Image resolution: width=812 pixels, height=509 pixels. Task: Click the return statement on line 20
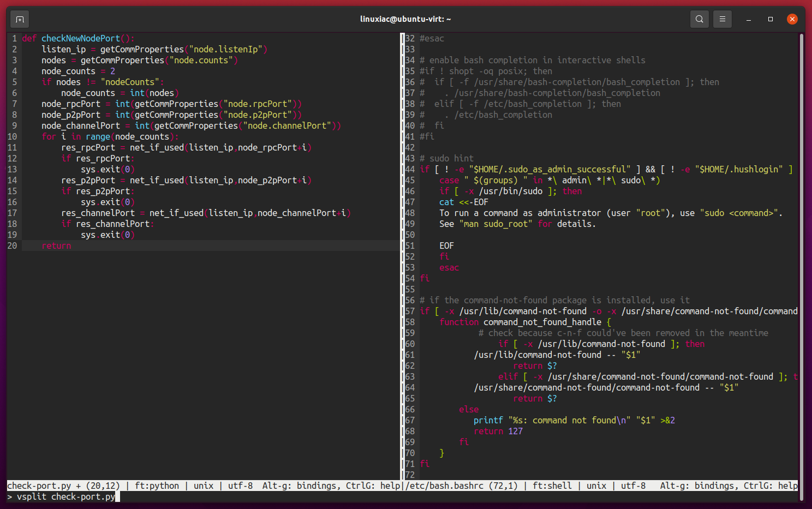tap(56, 245)
